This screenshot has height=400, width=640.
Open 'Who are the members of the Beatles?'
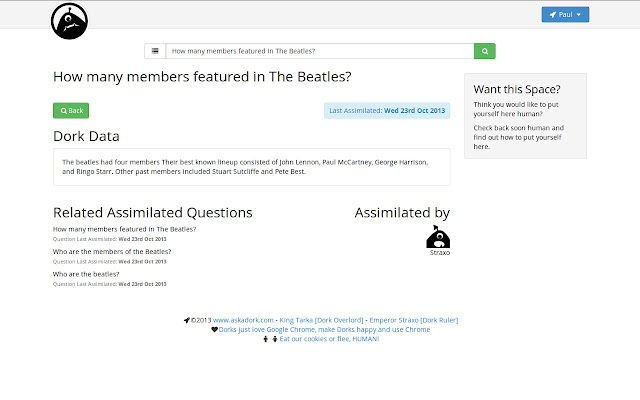pos(112,252)
